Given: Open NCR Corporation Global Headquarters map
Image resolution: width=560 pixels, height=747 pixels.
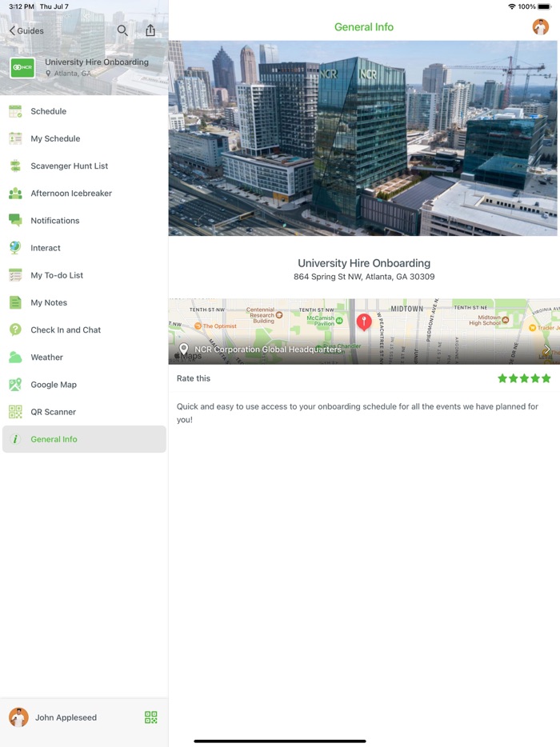Looking at the screenshot, I should click(x=268, y=350).
